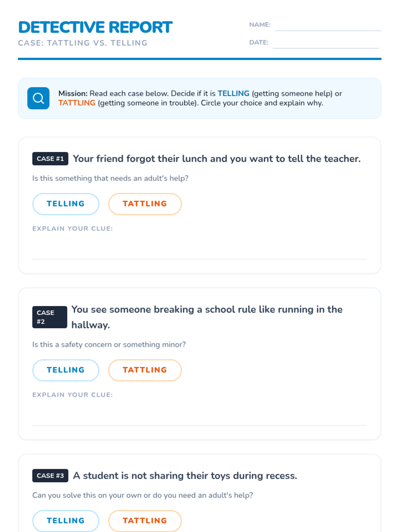
Task: Click the Detective Report title
Action: pos(95,27)
